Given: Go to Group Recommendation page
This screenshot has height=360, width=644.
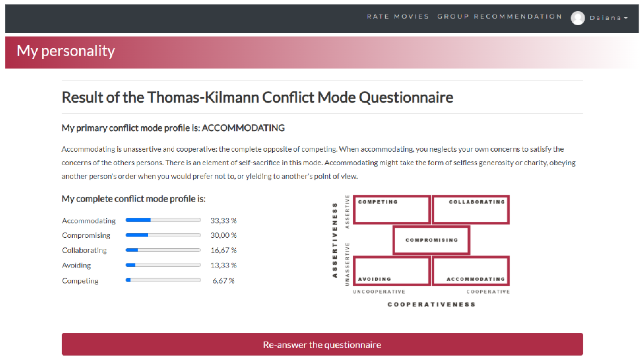Looking at the screenshot, I should [499, 16].
